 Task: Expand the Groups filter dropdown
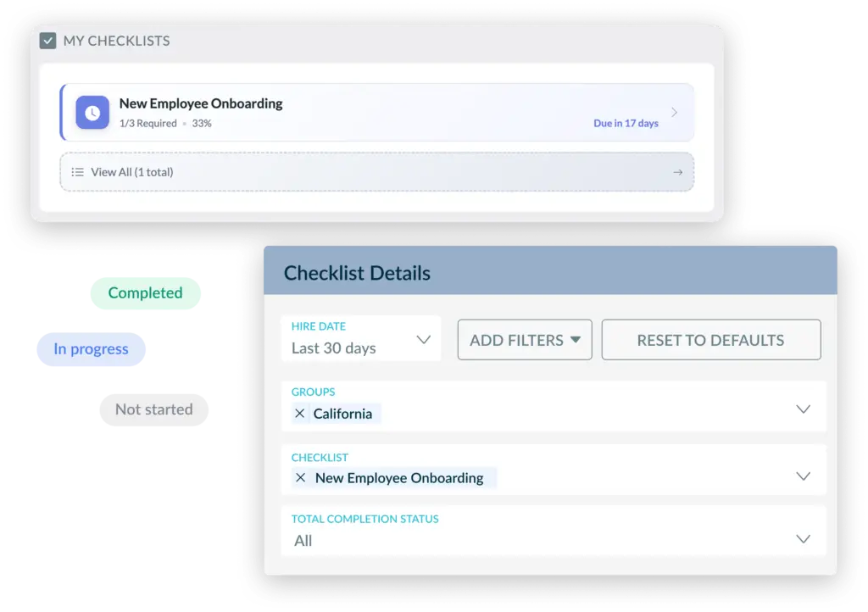(x=803, y=409)
